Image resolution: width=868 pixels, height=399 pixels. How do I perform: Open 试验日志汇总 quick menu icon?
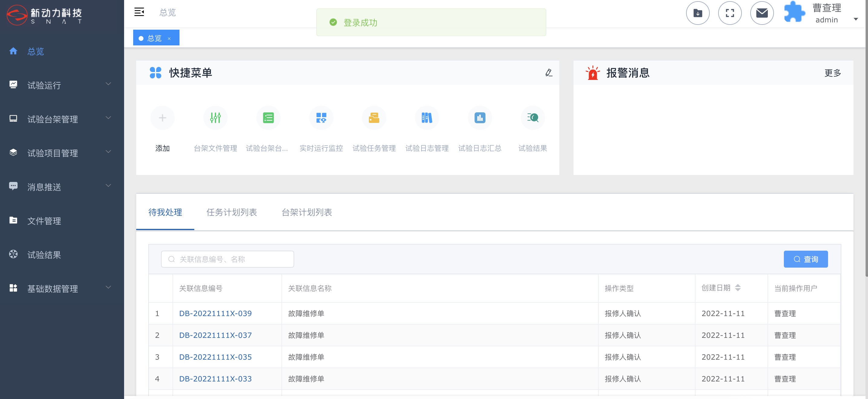click(480, 118)
